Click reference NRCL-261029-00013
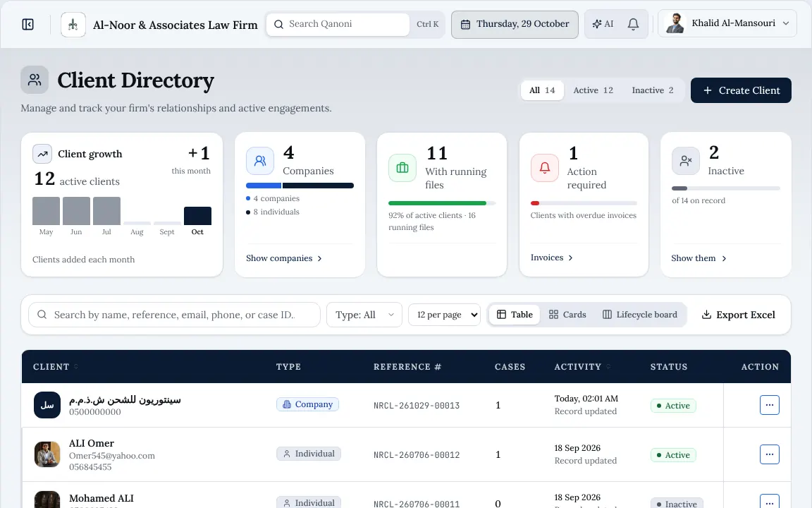 click(x=417, y=406)
